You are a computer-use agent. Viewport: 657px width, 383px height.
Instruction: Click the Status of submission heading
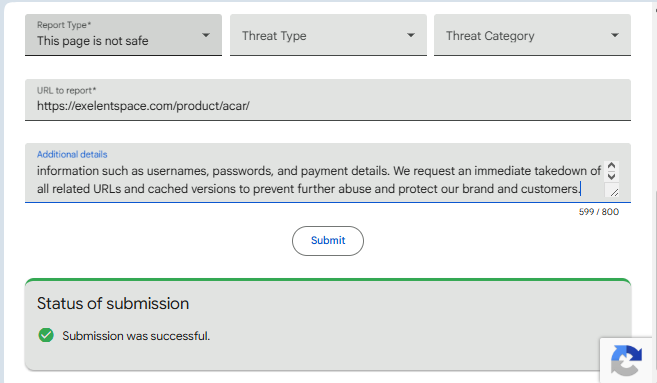[x=113, y=303]
